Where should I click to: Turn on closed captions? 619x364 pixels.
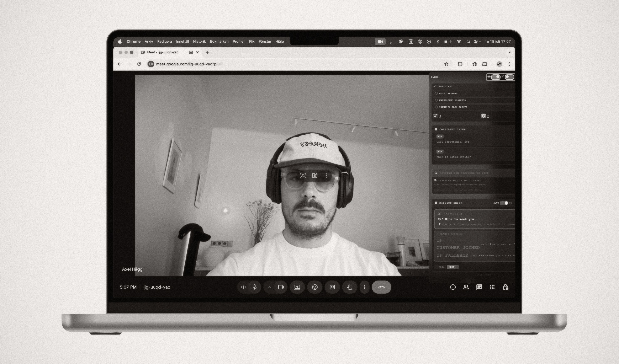pos(332,287)
